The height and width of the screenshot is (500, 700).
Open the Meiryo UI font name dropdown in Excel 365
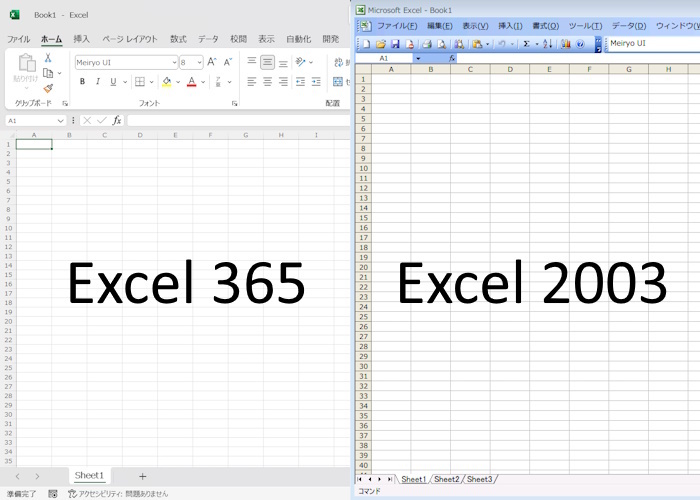[174, 62]
